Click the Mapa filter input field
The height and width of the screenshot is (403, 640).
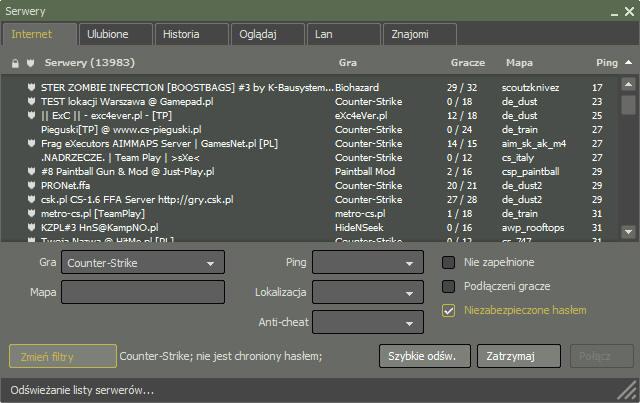(x=143, y=292)
